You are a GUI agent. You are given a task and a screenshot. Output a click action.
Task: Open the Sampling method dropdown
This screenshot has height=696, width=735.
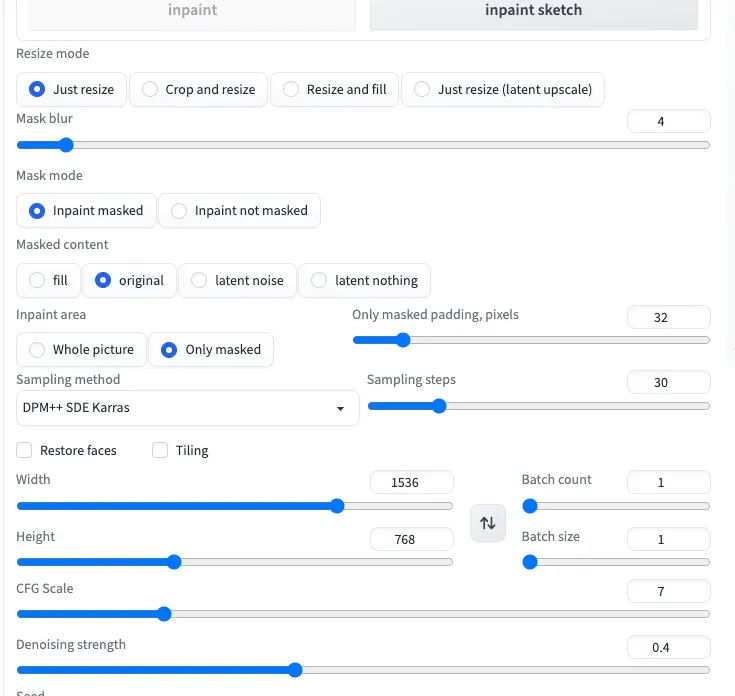pos(187,408)
